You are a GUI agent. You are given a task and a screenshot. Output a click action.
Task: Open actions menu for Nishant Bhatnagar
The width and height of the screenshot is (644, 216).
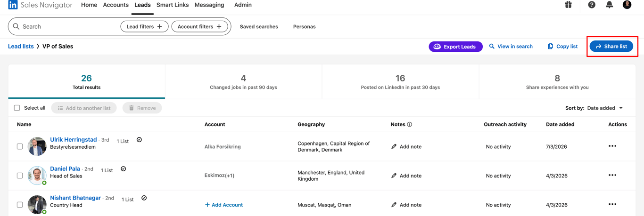tap(612, 205)
